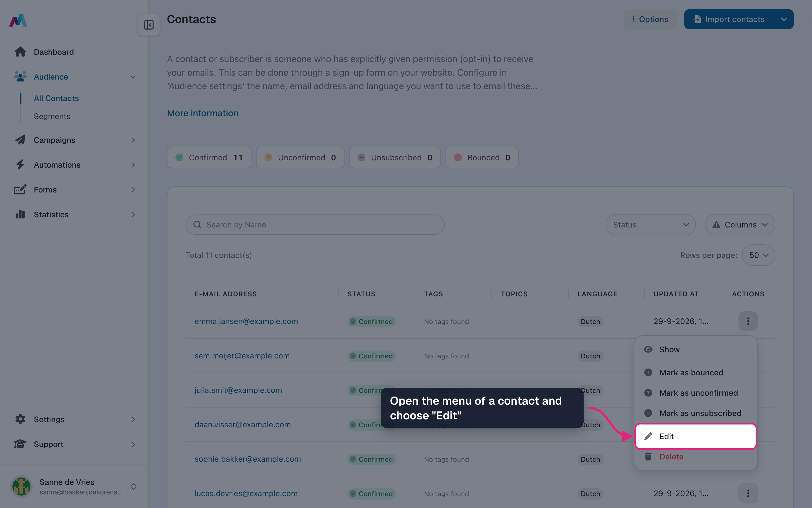Open the account switcher for Sanne de Vries
Screen dimensions: 812x508
point(133,487)
